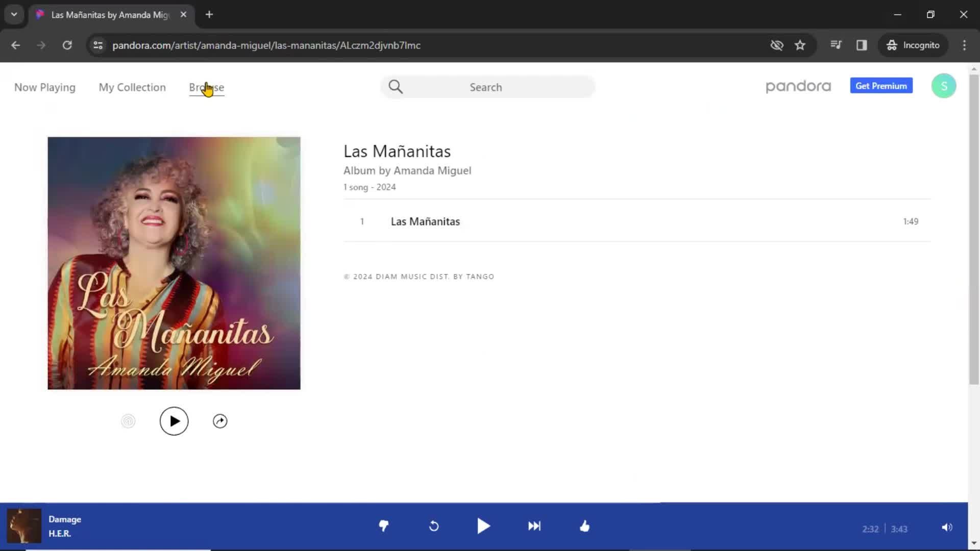
Task: Click the thumbs down icon in player bar
Action: point(383,526)
